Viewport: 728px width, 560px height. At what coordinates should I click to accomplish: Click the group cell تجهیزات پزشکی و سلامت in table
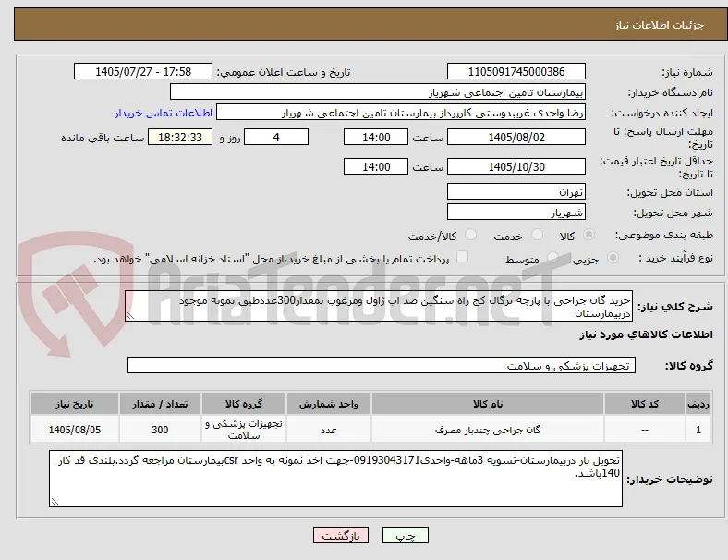244,430
